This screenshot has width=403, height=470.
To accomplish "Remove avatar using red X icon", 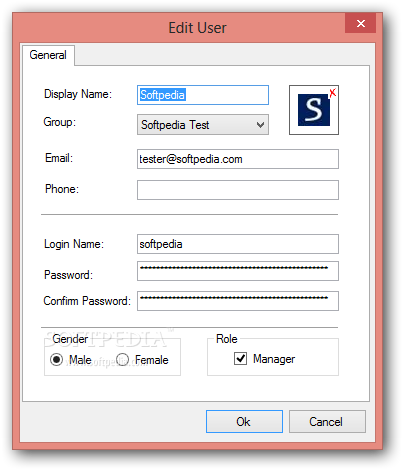I will tap(332, 93).
